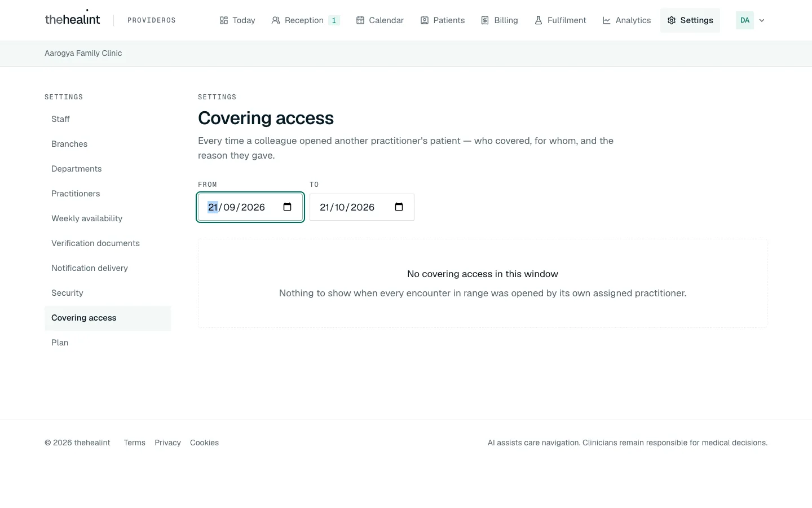Click the From date field year 2026

point(253,207)
